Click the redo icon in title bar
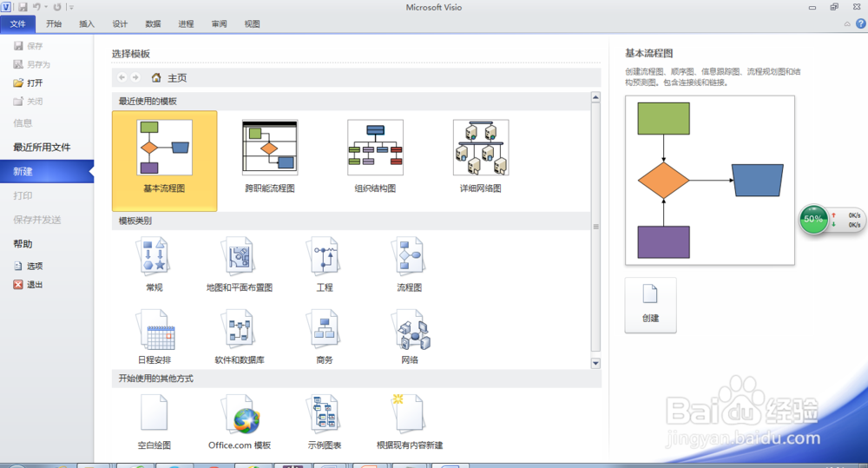Viewport: 868px width, 468px height. (57, 7)
